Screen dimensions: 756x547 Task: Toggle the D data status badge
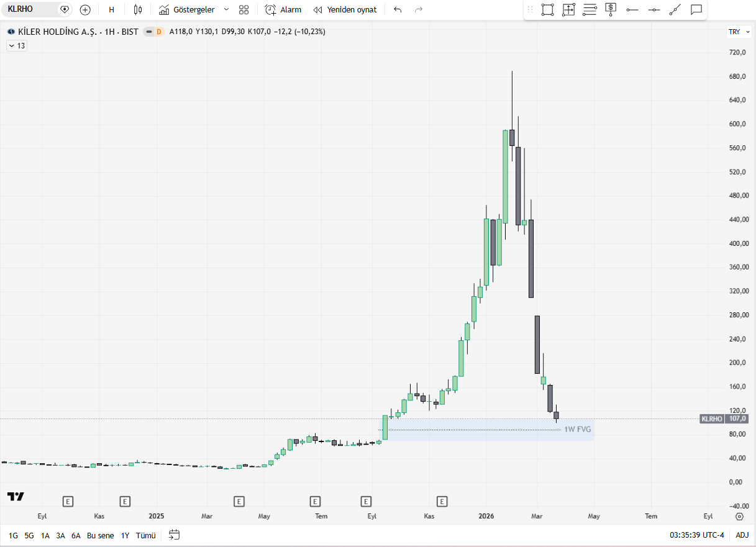point(158,32)
